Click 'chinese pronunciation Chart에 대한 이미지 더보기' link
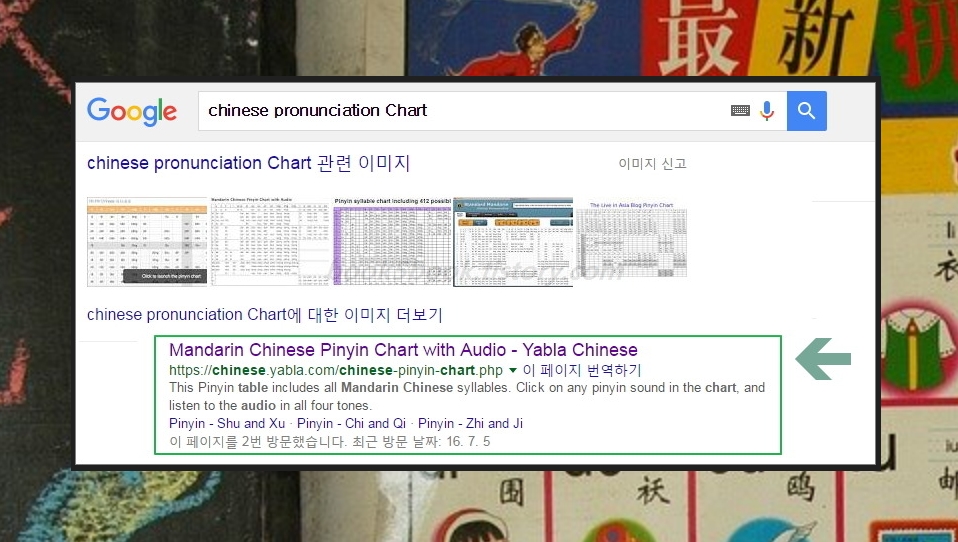 (265, 315)
